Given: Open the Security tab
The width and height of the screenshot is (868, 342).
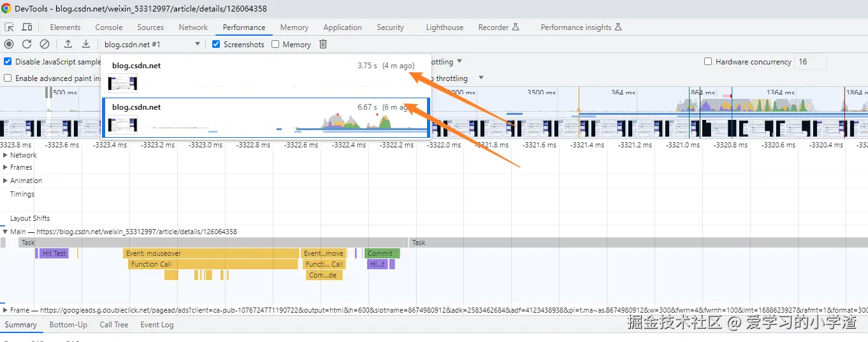Looking at the screenshot, I should pyautogui.click(x=390, y=27).
